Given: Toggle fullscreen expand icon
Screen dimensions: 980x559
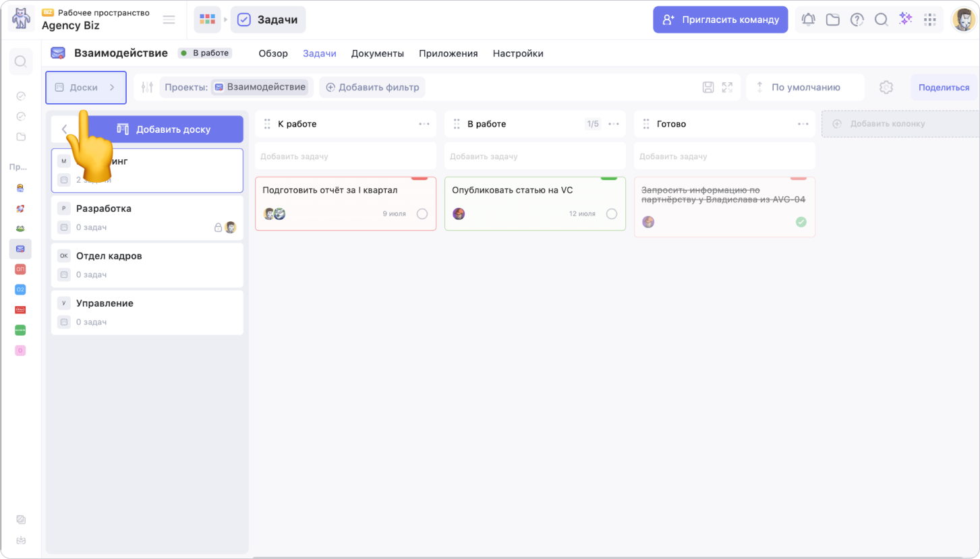Looking at the screenshot, I should [727, 87].
